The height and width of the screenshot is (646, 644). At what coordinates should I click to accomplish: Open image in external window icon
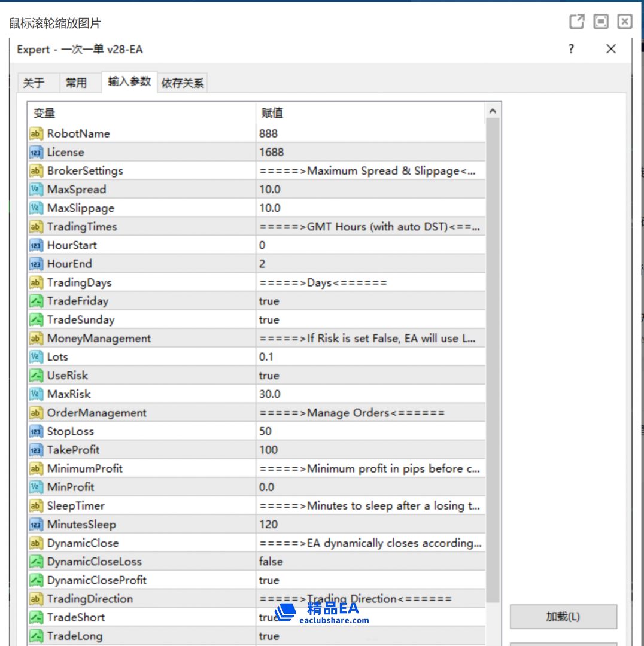coord(576,22)
